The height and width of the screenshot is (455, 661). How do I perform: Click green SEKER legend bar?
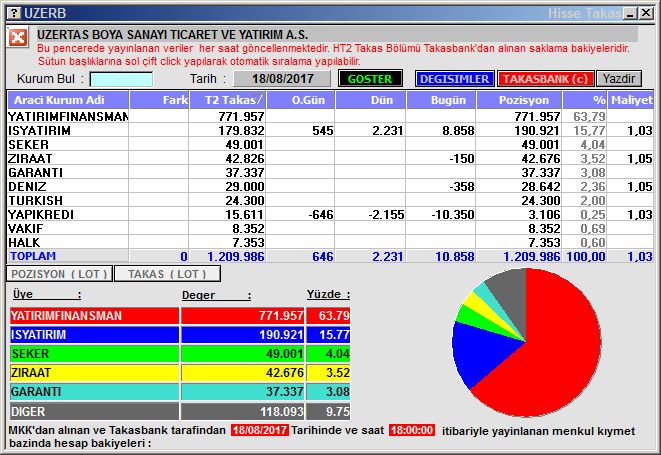point(94,353)
